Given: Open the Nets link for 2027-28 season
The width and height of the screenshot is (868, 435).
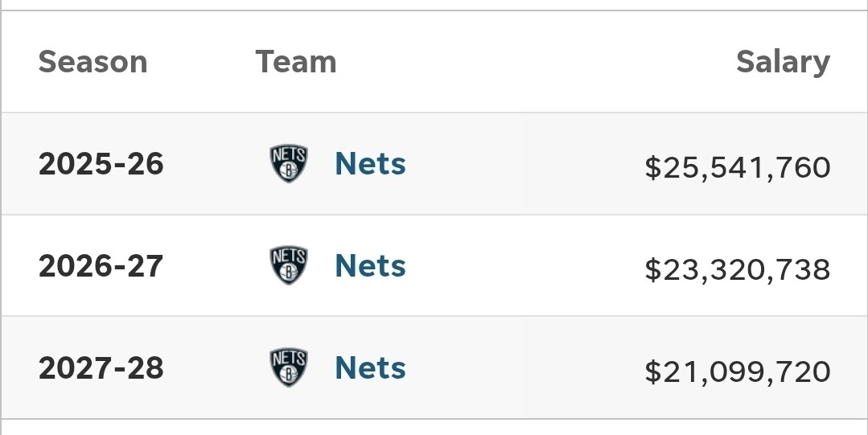Looking at the screenshot, I should 370,367.
